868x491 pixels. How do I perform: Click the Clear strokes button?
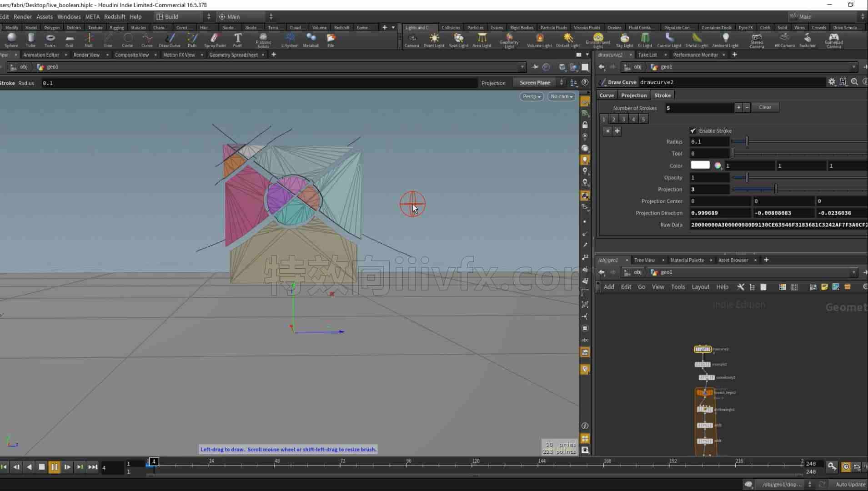tap(765, 107)
